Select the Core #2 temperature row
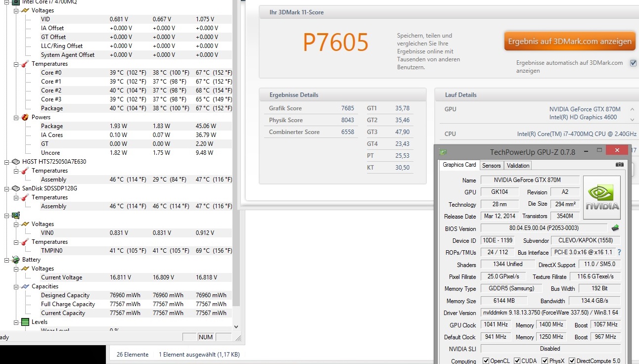639x364 pixels. pyautogui.click(x=136, y=91)
